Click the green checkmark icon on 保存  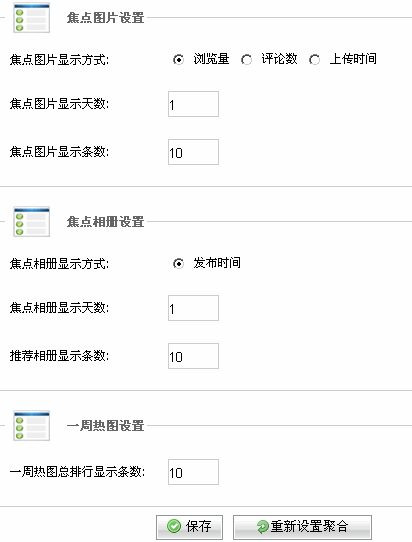[x=174, y=526]
